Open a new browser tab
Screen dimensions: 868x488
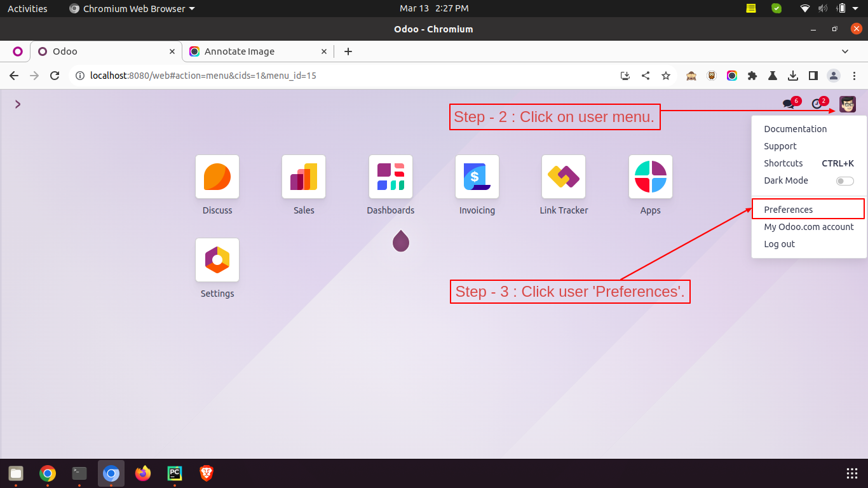tap(348, 51)
